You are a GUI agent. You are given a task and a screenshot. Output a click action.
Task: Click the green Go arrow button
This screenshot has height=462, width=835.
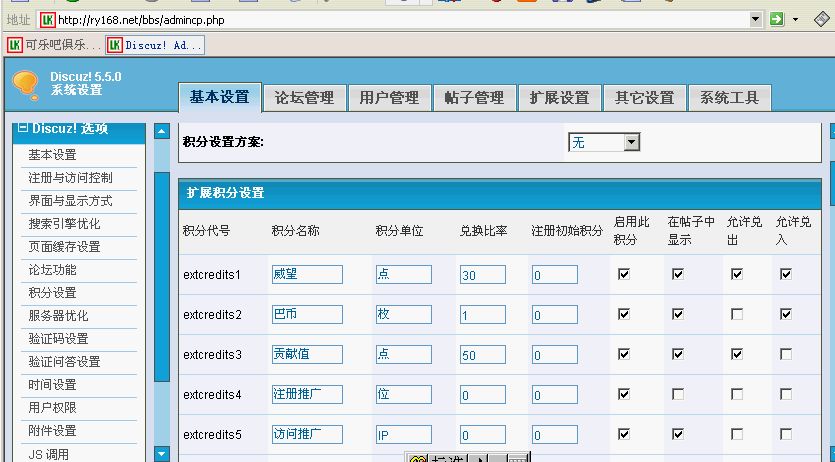[777, 20]
